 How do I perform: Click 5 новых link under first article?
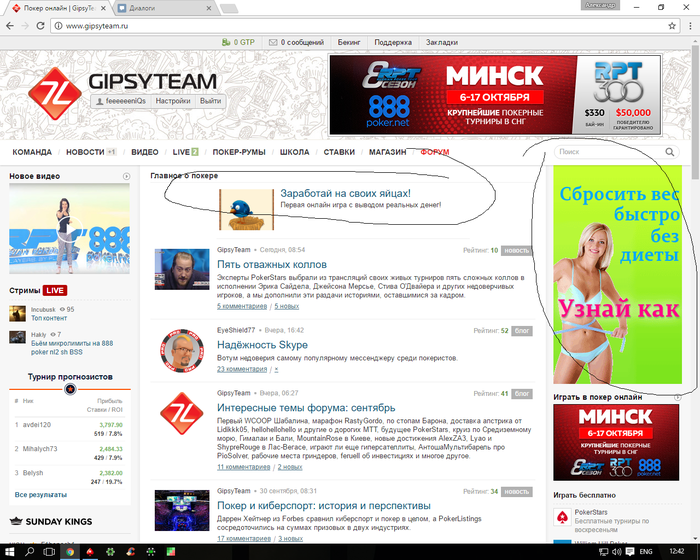287,306
